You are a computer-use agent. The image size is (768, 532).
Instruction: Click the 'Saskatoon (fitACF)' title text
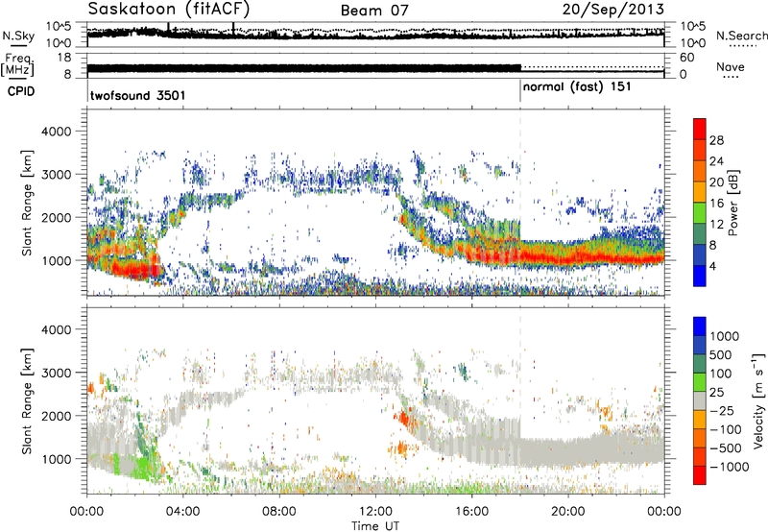point(169,9)
